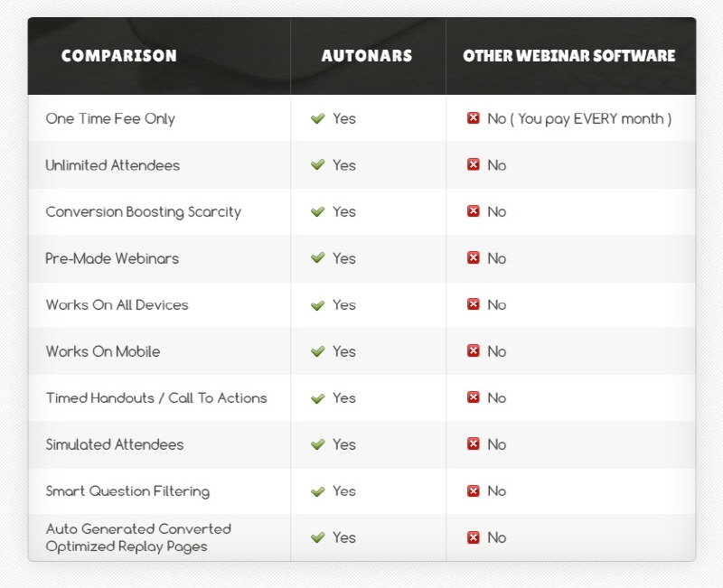Click red X icon in Timed Handouts row
The width and height of the screenshot is (723, 588).
tap(473, 397)
